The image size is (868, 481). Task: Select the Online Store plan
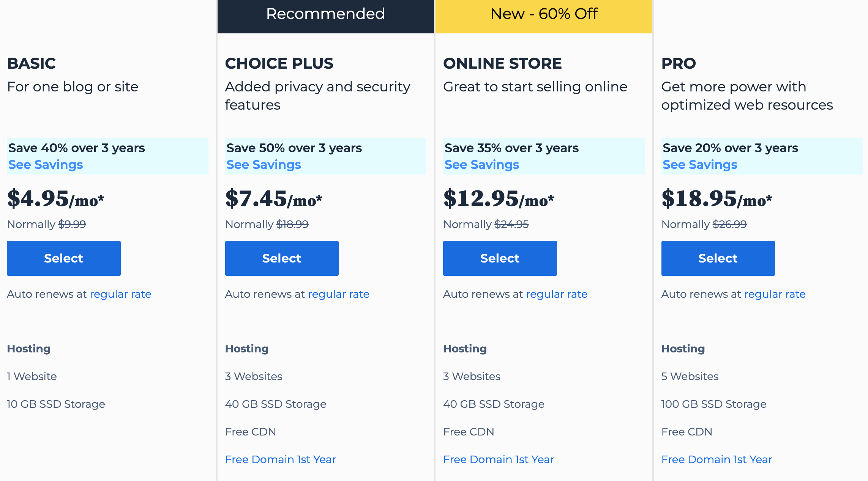coord(500,258)
